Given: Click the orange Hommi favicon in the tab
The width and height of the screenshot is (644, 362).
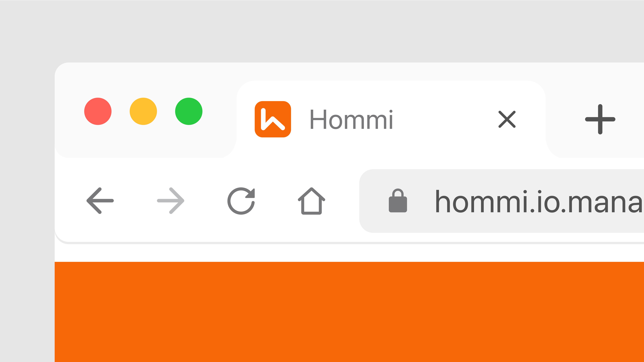Looking at the screenshot, I should (x=273, y=119).
